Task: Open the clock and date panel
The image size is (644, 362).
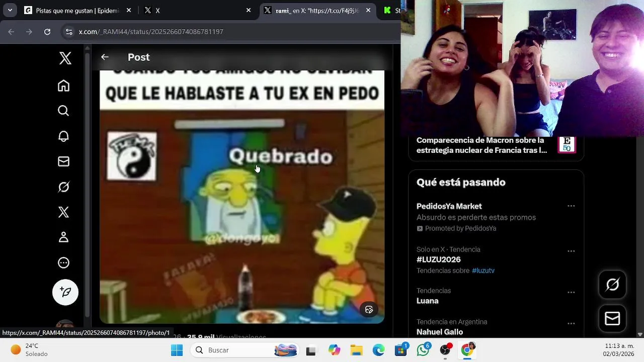Action: tap(618, 350)
